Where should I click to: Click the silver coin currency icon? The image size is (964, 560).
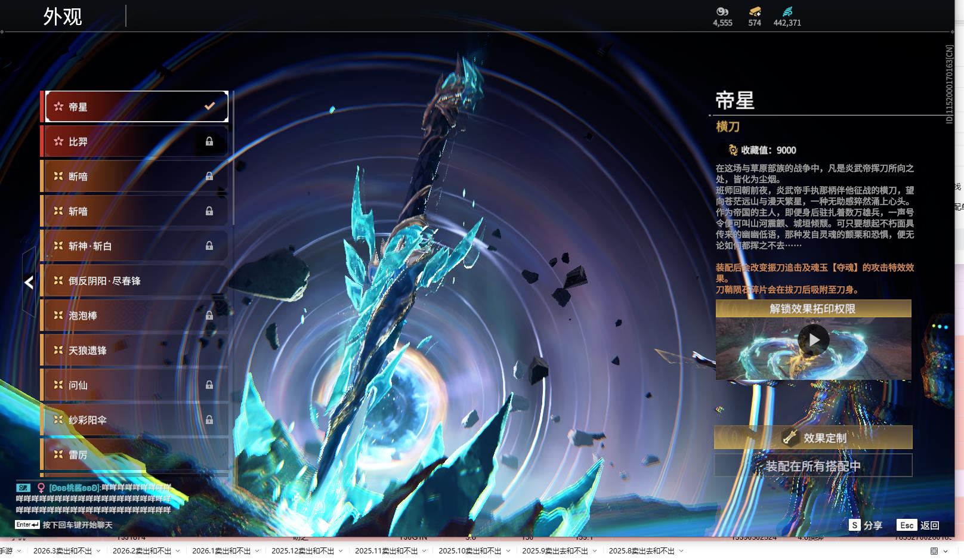pos(722,11)
